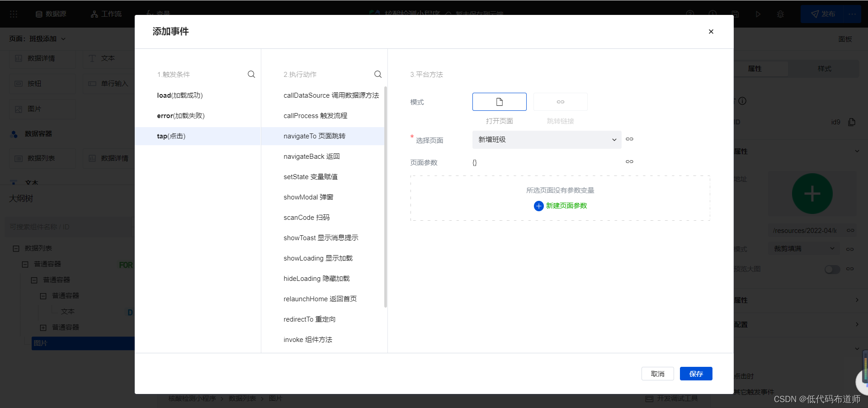Select setState 变量赋值 action
Viewport: 868px width, 408px height.
(x=323, y=177)
